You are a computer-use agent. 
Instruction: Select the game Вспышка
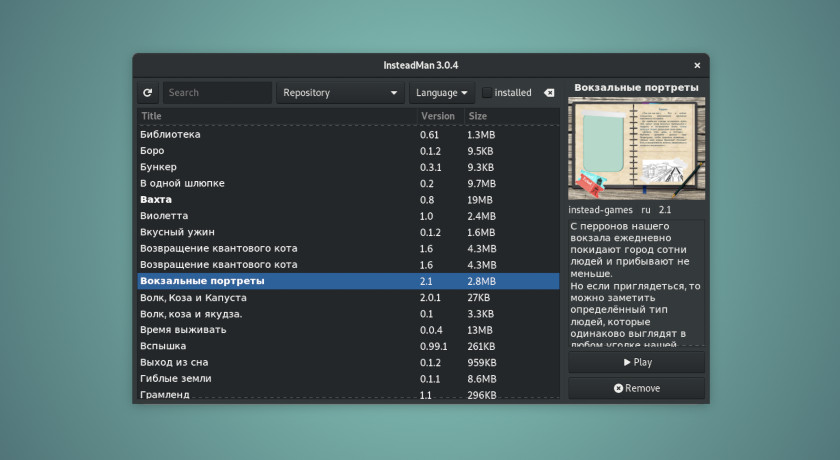(163, 346)
